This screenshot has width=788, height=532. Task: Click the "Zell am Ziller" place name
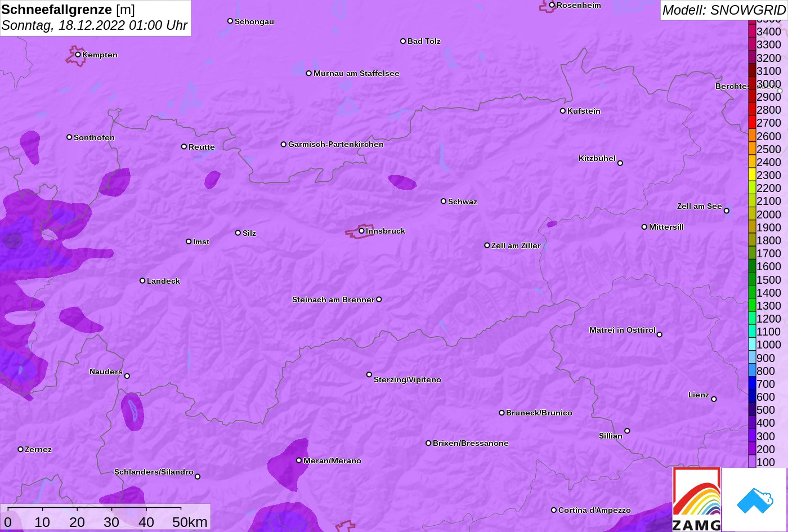(x=516, y=245)
